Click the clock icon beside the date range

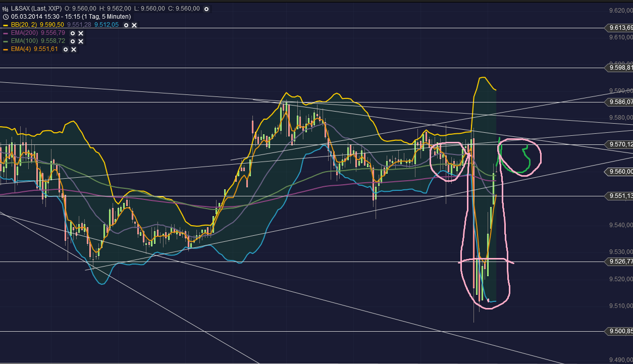(6, 17)
